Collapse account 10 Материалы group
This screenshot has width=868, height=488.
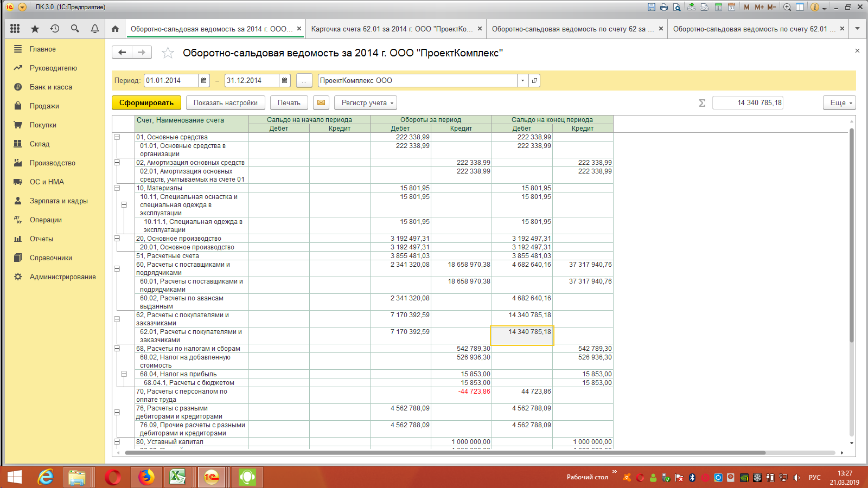pyautogui.click(x=117, y=188)
